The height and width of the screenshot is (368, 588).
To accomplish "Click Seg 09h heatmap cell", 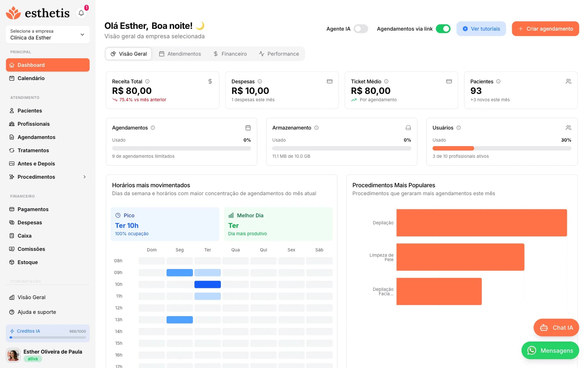I will (x=180, y=273).
